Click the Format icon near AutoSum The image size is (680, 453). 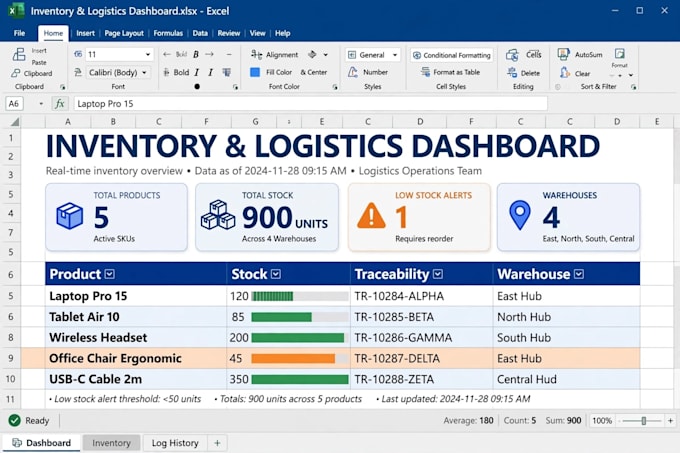pyautogui.click(x=620, y=54)
